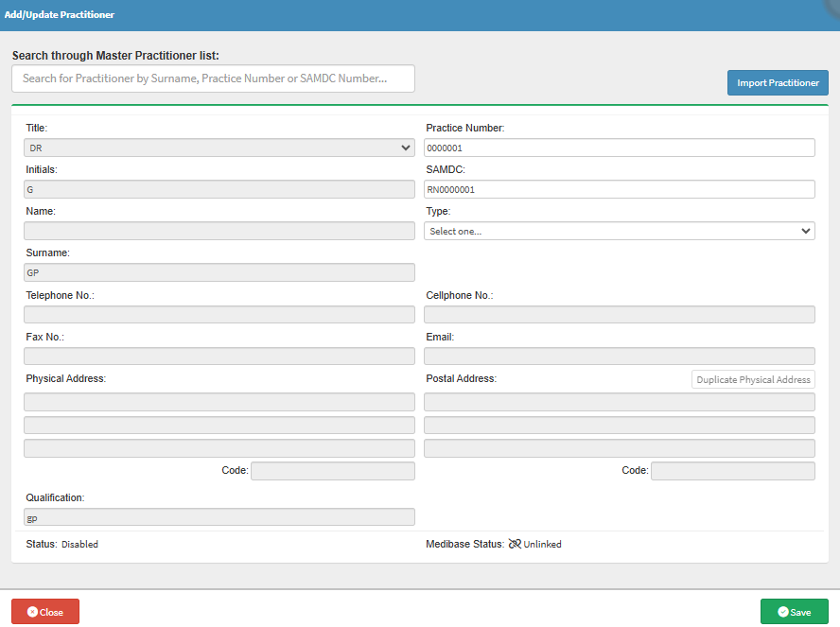Click the second Physical Address line field
The image size is (840, 627).
pyautogui.click(x=219, y=426)
